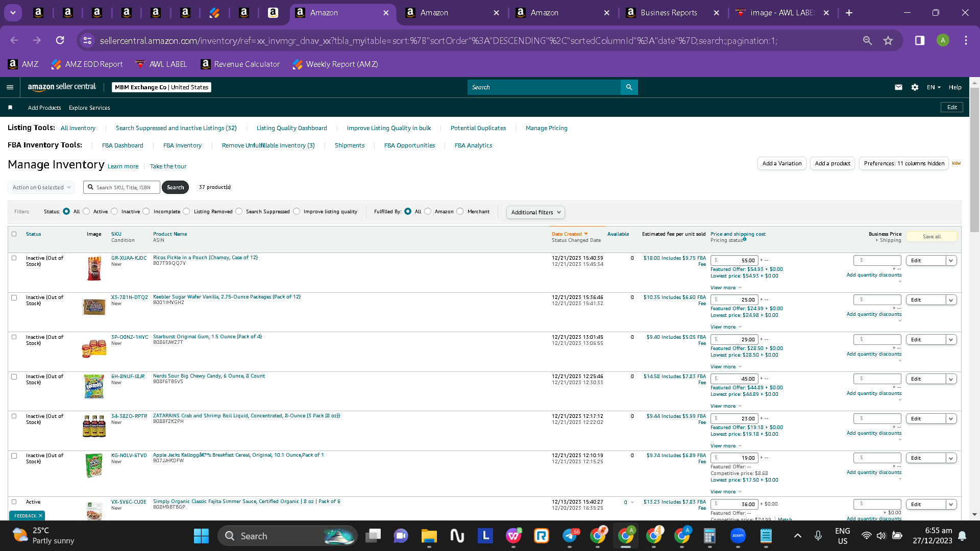This screenshot has height=551, width=980.
Task: Open Edit dropdown arrow for Starburst Gum row
Action: coord(951,340)
